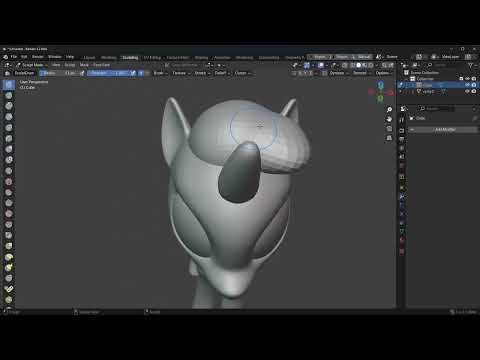The height and width of the screenshot is (360, 480).
Task: Select the Thumb brush
Action: click(x=9, y=278)
